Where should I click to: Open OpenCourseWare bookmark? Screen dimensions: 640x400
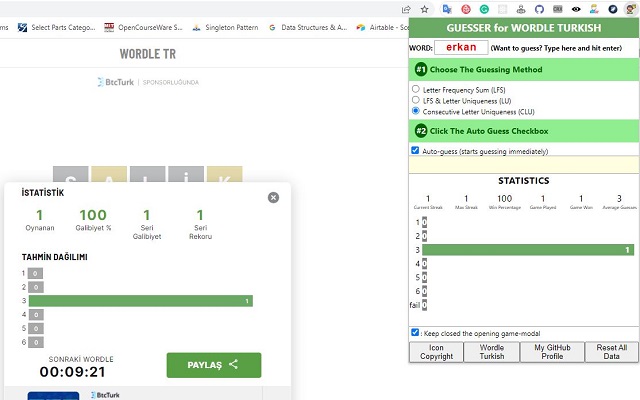[x=143, y=27]
